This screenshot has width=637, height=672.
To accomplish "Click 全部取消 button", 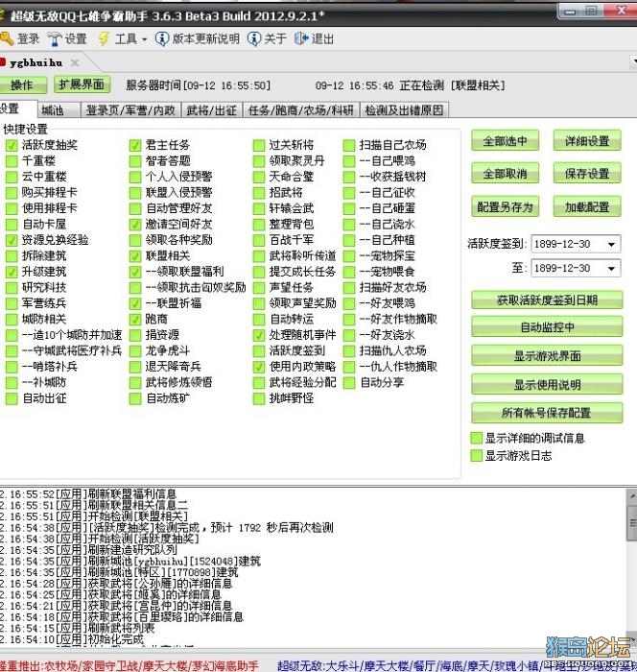I will coord(505,174).
